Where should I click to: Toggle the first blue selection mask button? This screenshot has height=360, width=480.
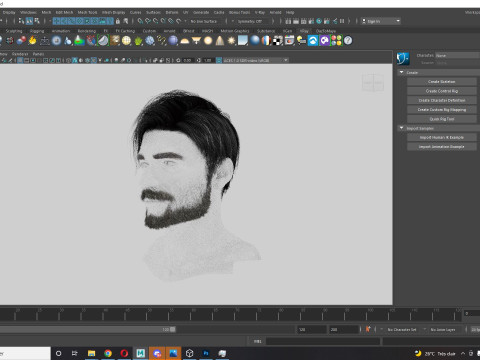(56, 21)
